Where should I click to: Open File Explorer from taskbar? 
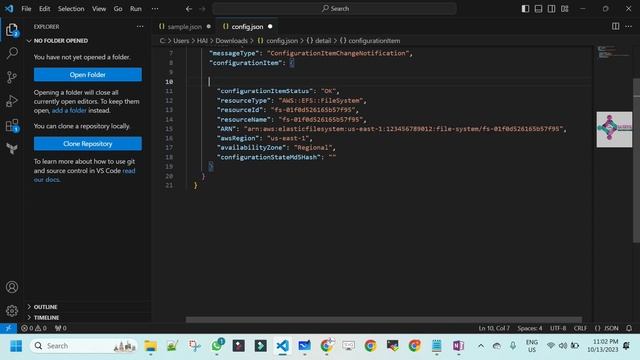[150, 346]
